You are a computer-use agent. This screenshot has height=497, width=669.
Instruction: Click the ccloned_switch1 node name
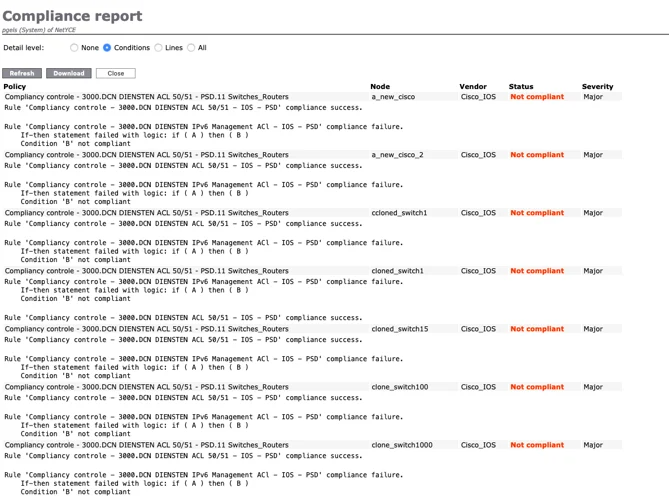tap(399, 213)
